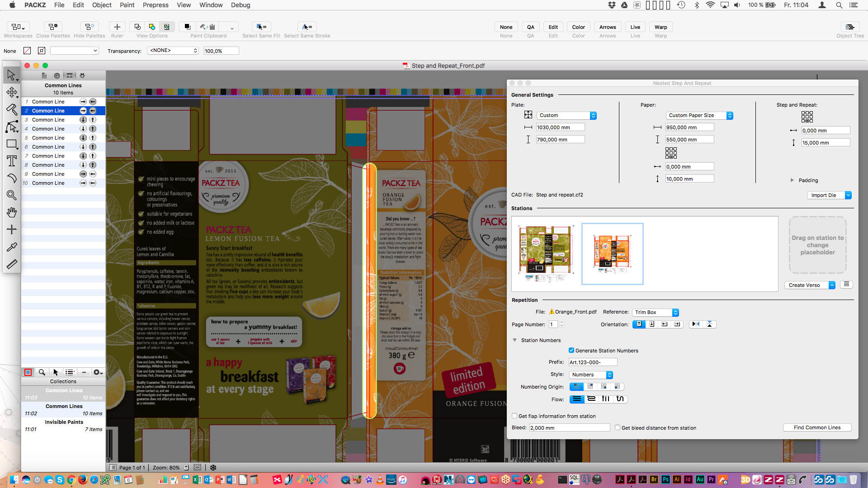
Task: Open the Style Numbers dropdown
Action: (591, 375)
